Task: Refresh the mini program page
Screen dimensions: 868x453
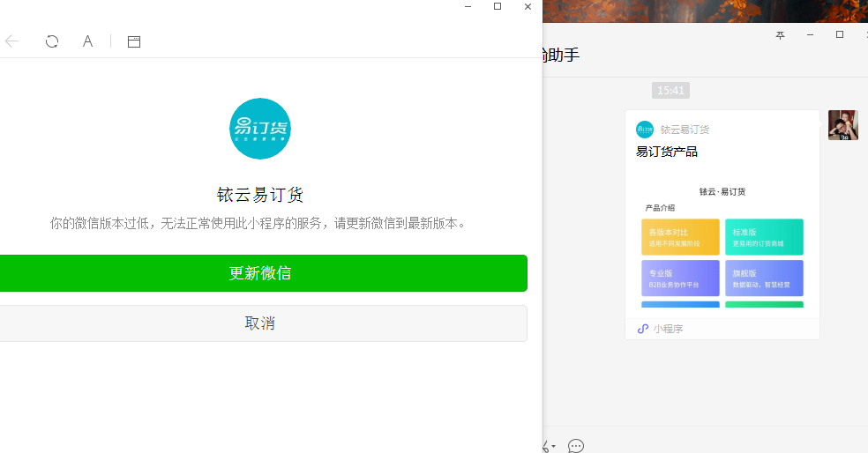Action: 52,41
